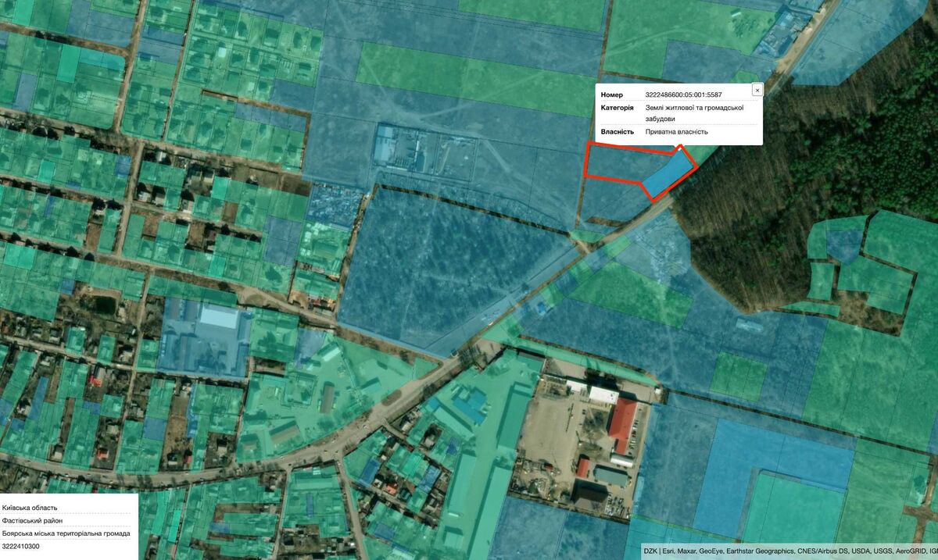Click Боярська міська територіальна громада entry
Screen dimensions: 938x560
66,534
